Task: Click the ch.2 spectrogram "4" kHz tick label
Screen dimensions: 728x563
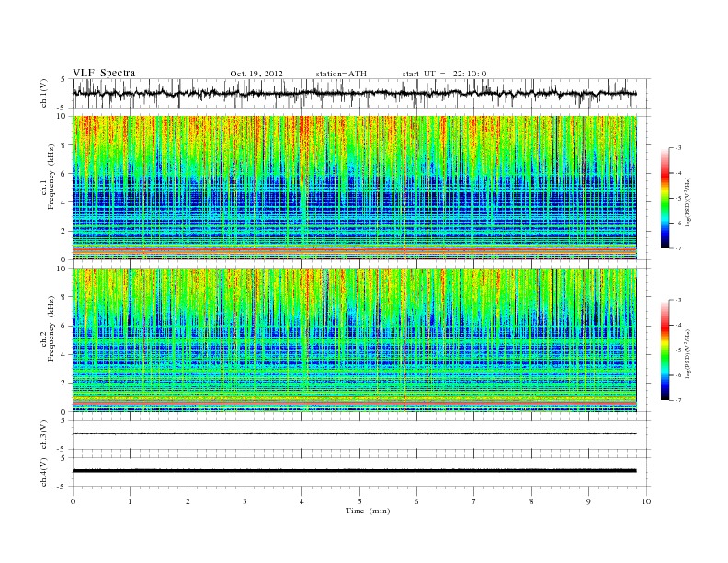Action: [63, 354]
